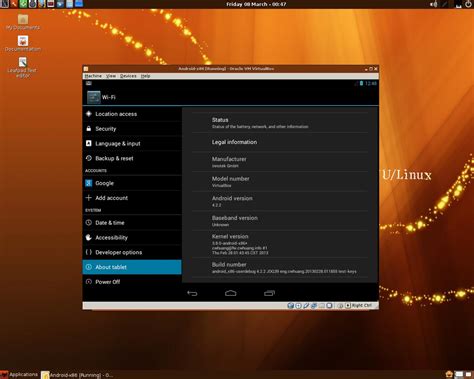
Task: Open the Security settings entry
Action: [132, 129]
